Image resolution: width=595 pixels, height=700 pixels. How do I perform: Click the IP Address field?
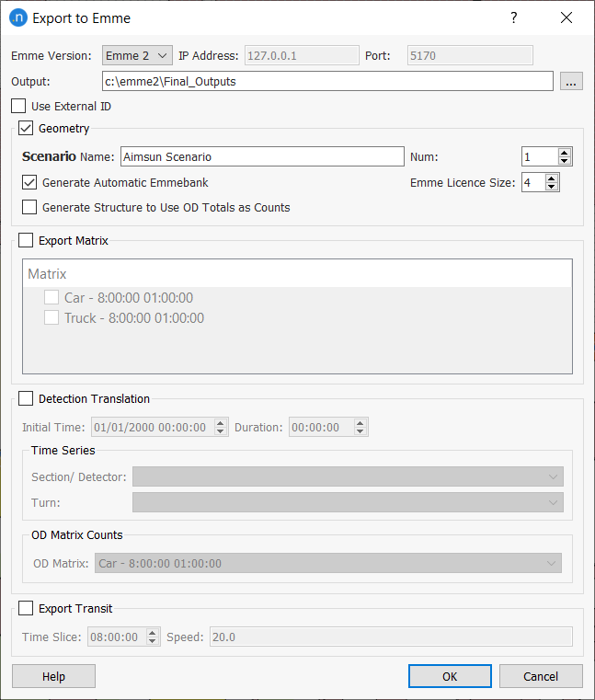click(302, 56)
